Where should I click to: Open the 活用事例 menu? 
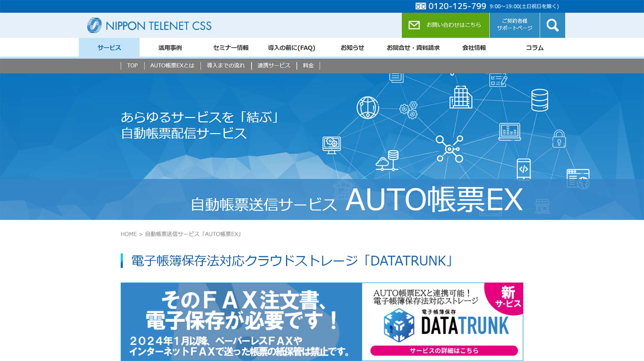pyautogui.click(x=170, y=48)
